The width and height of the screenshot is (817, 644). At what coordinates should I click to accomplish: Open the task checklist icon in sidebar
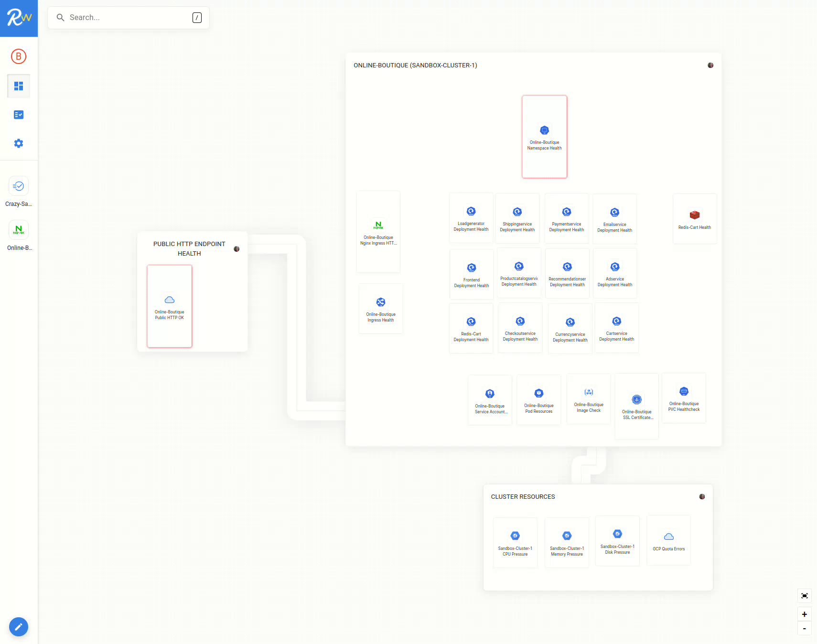[19, 115]
